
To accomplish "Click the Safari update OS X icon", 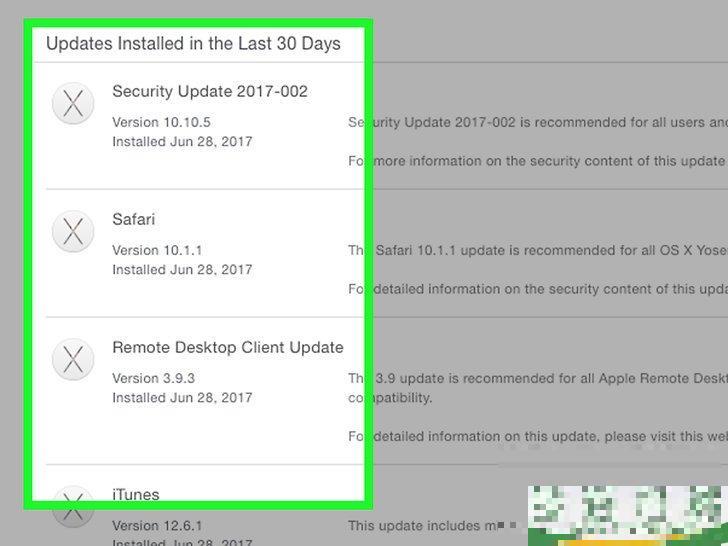I will [x=73, y=232].
